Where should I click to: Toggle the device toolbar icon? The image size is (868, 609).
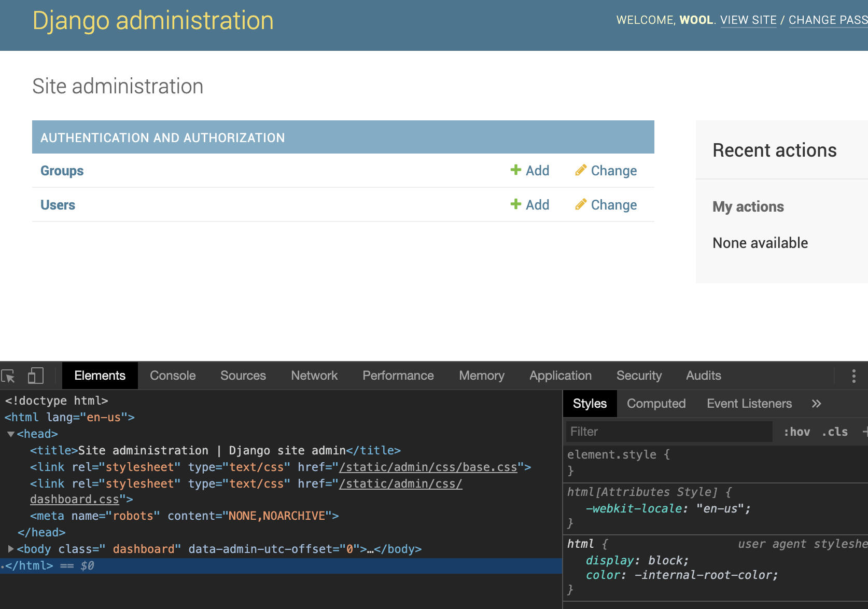(35, 376)
